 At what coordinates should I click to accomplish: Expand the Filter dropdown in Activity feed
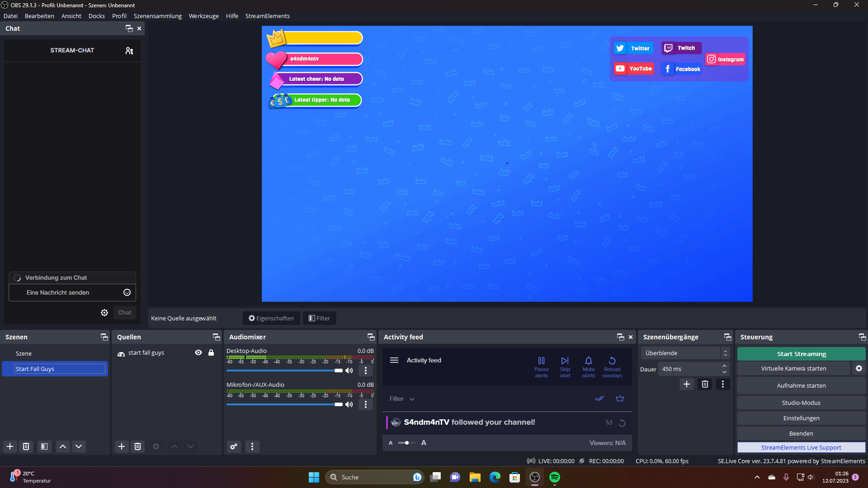click(x=402, y=399)
